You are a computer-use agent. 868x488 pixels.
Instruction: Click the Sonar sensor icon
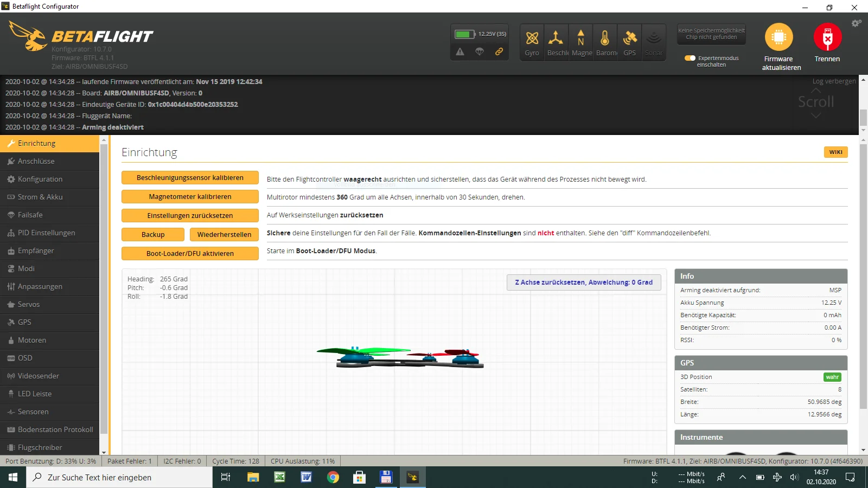click(654, 42)
